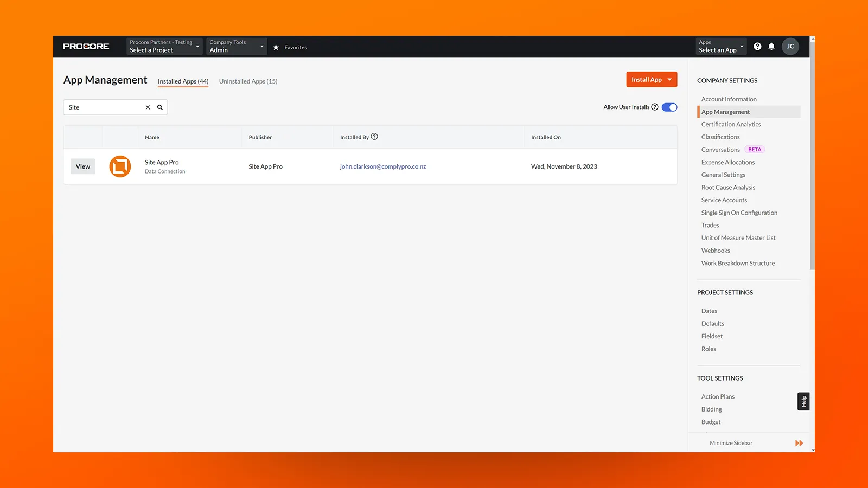This screenshot has width=868, height=488.
Task: Click the Site App Pro logo
Action: (120, 166)
